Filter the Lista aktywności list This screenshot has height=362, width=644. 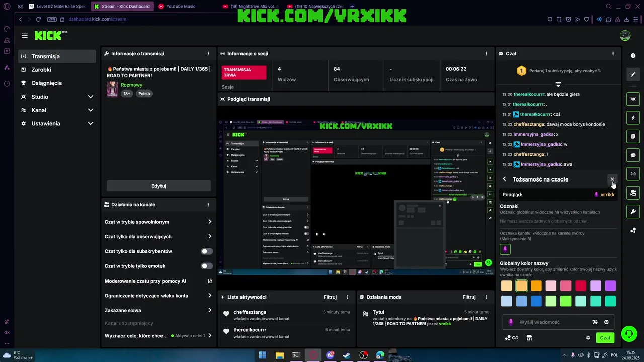point(330,297)
